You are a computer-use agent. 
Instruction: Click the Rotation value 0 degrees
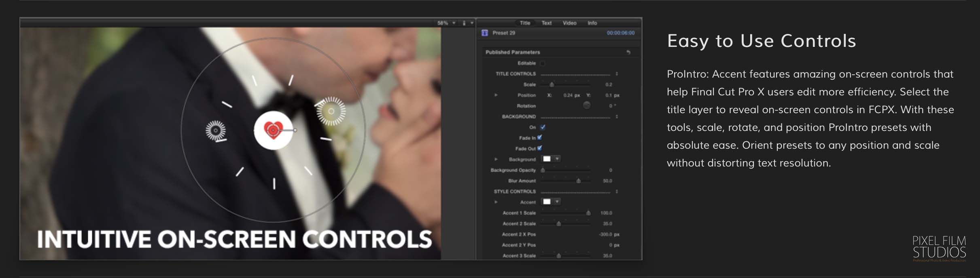(613, 106)
